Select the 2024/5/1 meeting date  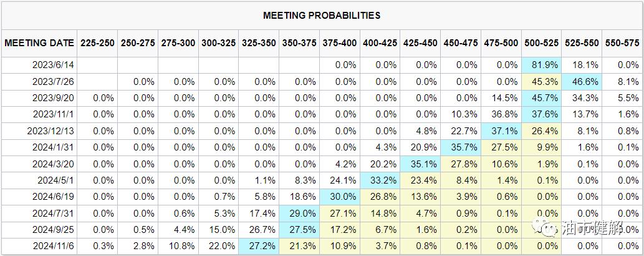click(56, 180)
